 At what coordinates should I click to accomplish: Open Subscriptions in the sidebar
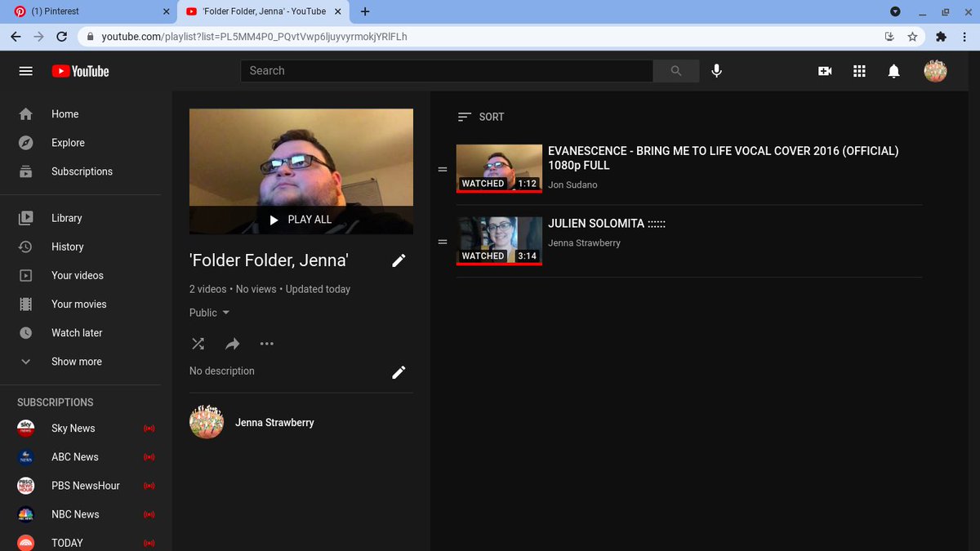click(80, 171)
